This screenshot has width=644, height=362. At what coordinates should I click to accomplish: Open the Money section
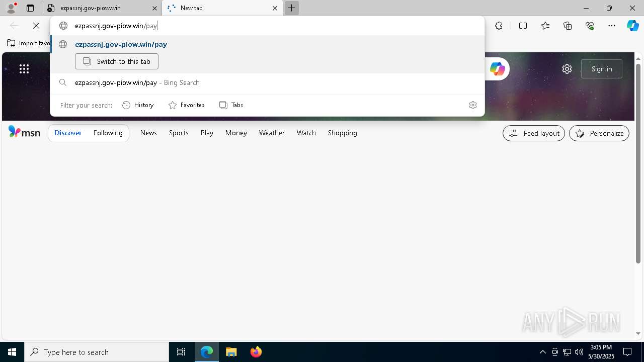click(x=236, y=133)
